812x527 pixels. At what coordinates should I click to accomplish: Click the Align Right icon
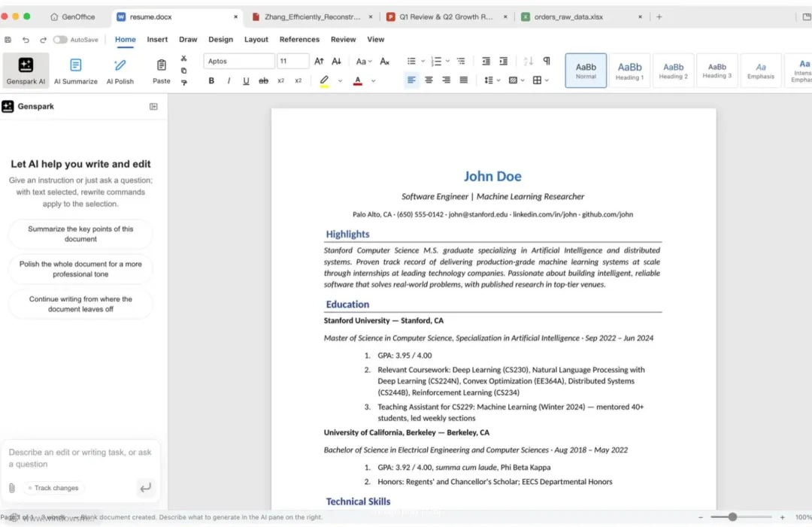[446, 80]
